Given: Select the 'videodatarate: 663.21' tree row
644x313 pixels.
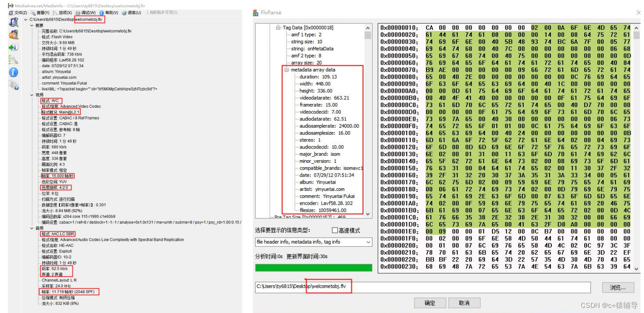Looking at the screenshot, I should [x=324, y=98].
